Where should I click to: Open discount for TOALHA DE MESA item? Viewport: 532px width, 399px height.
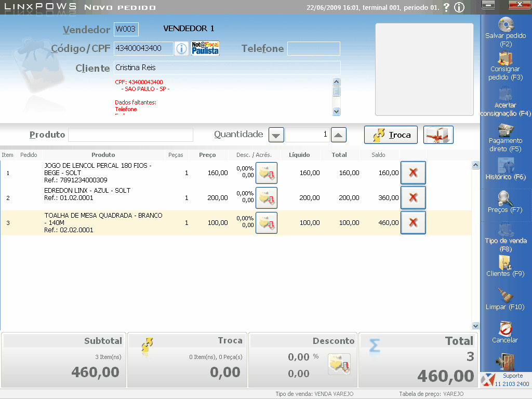267,222
